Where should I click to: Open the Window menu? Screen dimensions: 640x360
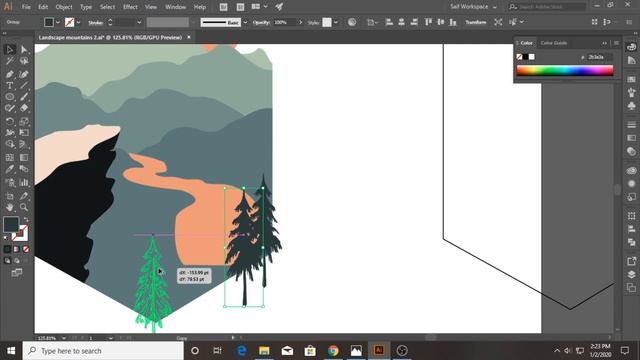click(x=176, y=7)
